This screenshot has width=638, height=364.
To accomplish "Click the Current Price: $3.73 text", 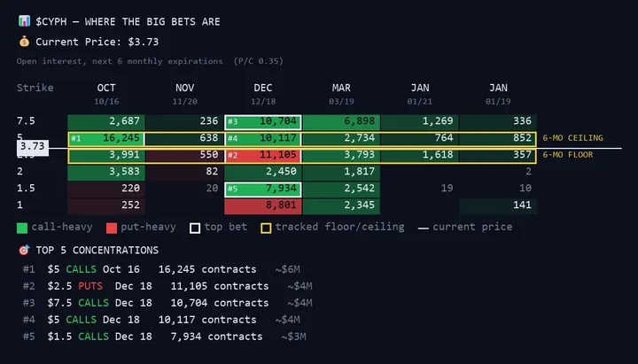I will [97, 42].
